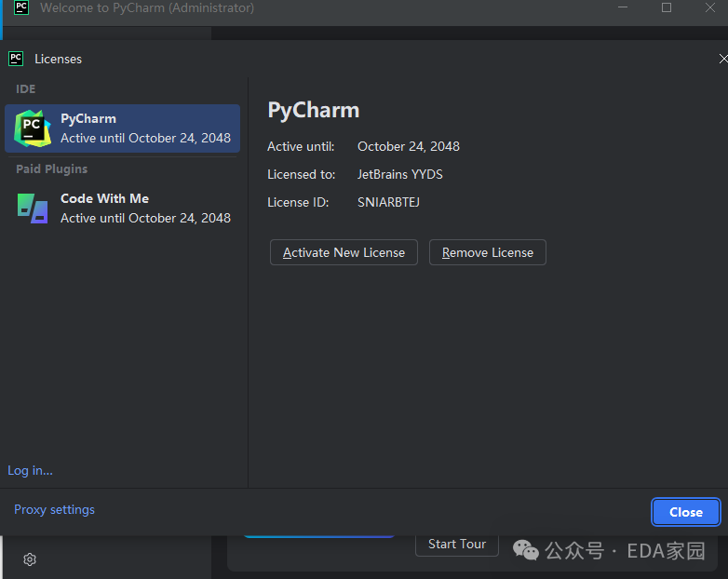Click the PyCharm icon in the Welcome window title bar
This screenshot has width=728, height=579.
pyautogui.click(x=21, y=7)
